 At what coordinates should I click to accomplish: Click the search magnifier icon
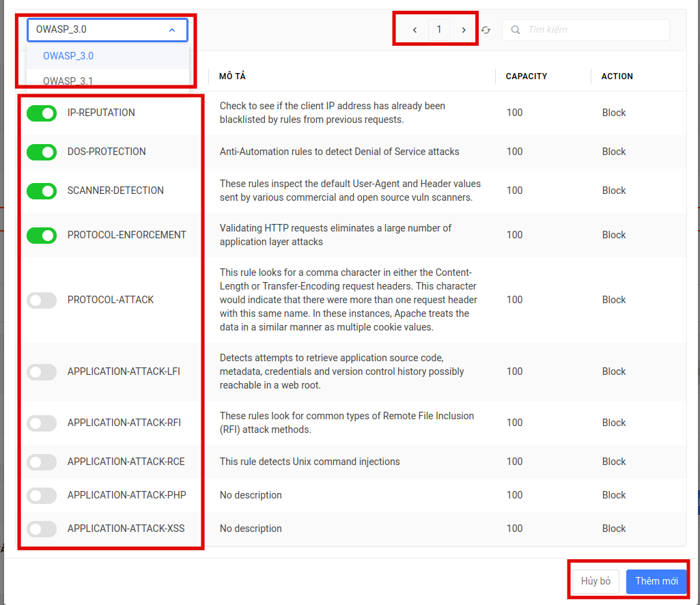pyautogui.click(x=515, y=30)
